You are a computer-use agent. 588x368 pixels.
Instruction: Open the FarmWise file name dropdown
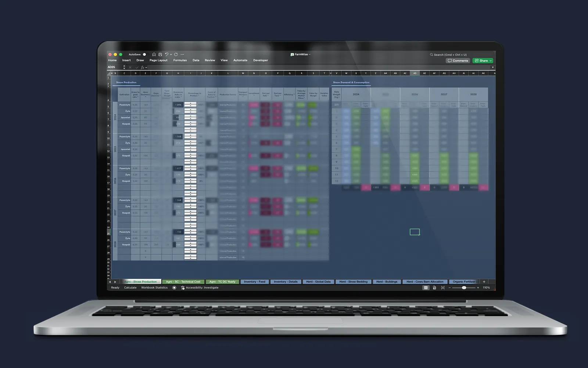point(301,54)
